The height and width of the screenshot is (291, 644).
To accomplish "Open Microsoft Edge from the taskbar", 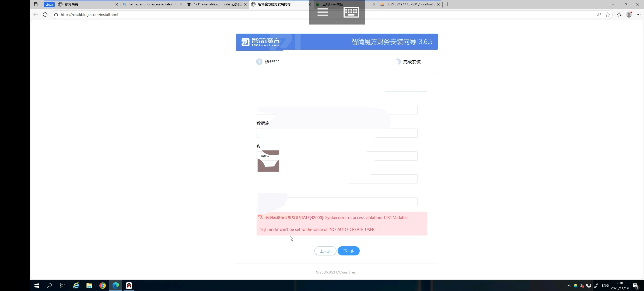I will [115, 286].
